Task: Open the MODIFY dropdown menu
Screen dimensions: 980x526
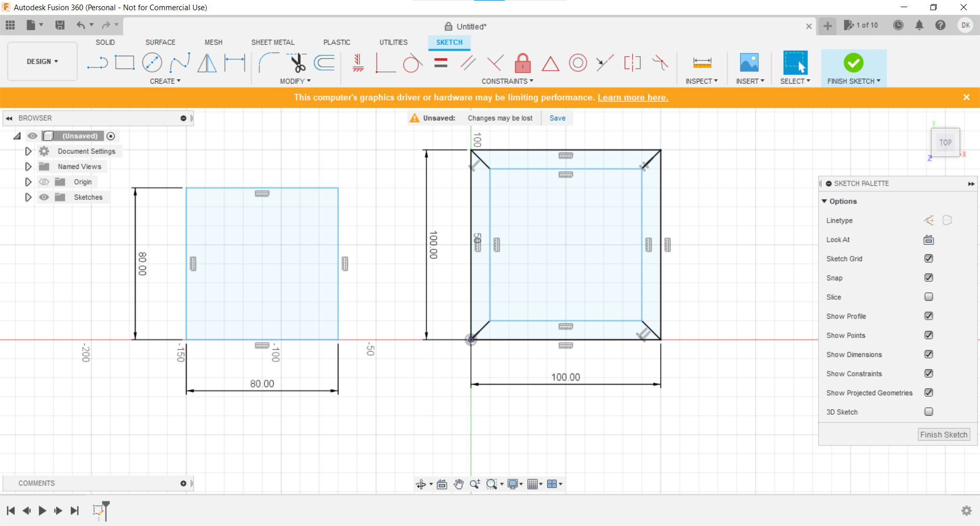Action: [x=295, y=81]
